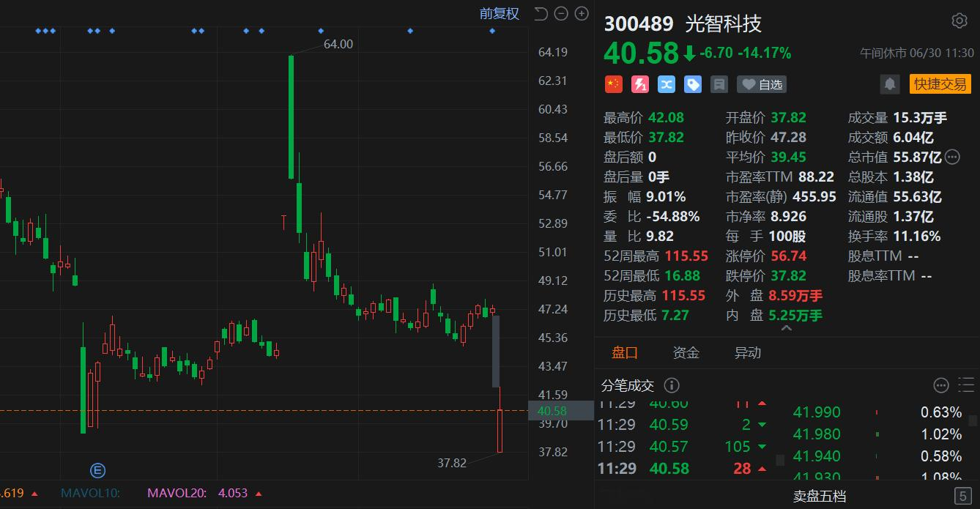Switch to the 异动 tab
This screenshot has height=509, width=980.
tap(747, 353)
